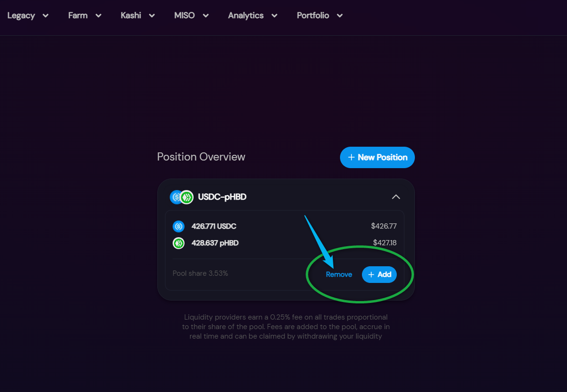Click the Remove liquidity link
The height and width of the screenshot is (392, 567).
click(x=339, y=274)
